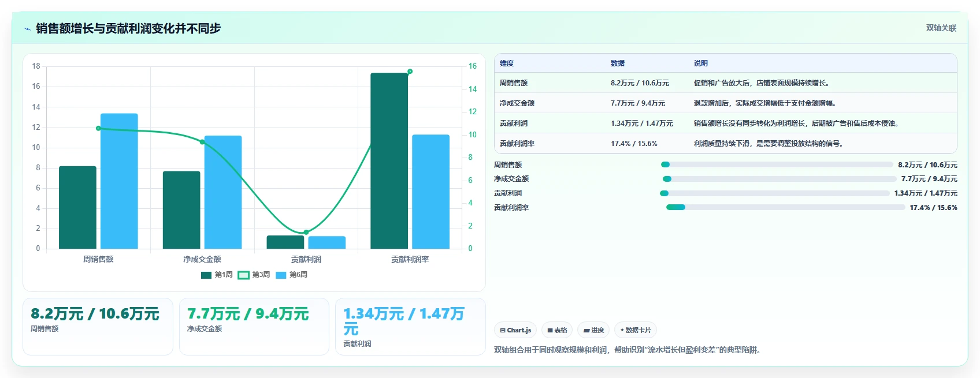The height and width of the screenshot is (378, 980).
Task: Click the 贡献利润率 x-axis label
Action: point(410,259)
